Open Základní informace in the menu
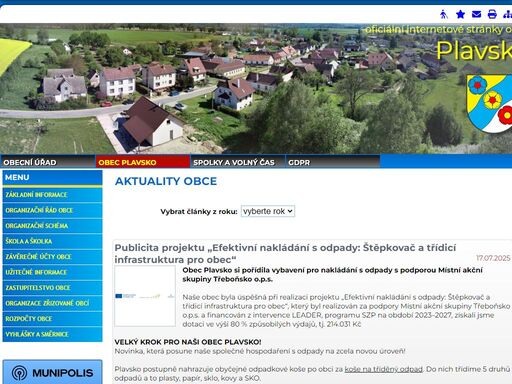 click(52, 195)
